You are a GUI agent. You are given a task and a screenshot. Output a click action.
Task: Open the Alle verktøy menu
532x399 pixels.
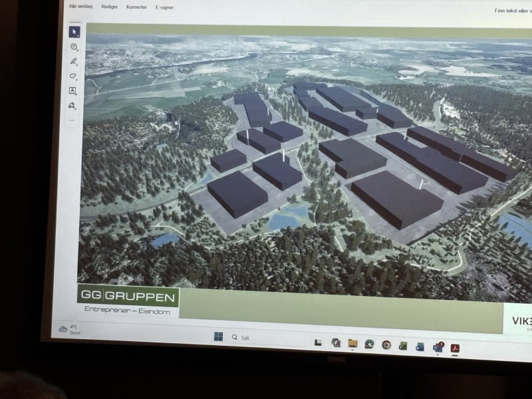[80, 6]
